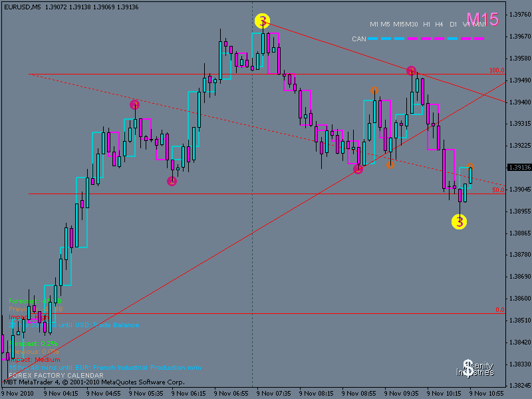Click the small M15 timeframe label
Screen dimensions: 532x399
coord(398,25)
